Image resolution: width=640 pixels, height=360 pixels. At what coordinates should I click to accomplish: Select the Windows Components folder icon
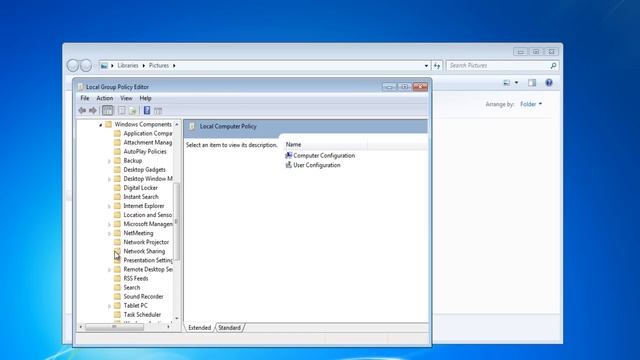108,124
